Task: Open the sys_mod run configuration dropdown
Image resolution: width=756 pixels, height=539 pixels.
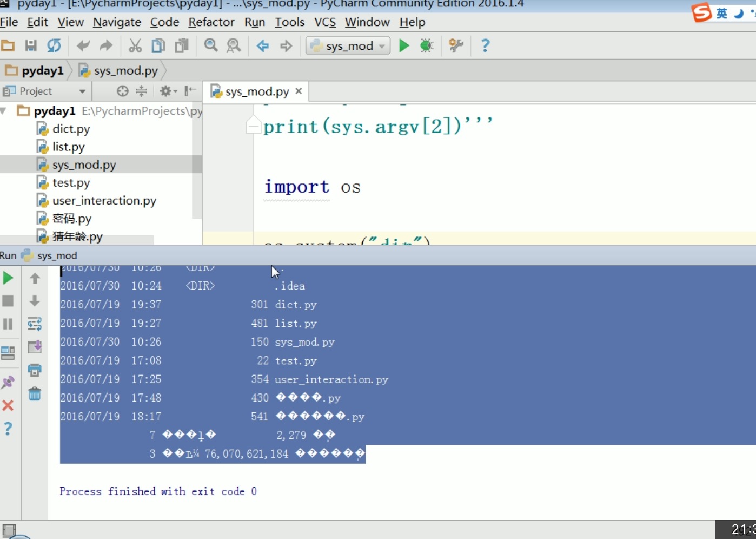Action: pyautogui.click(x=348, y=46)
